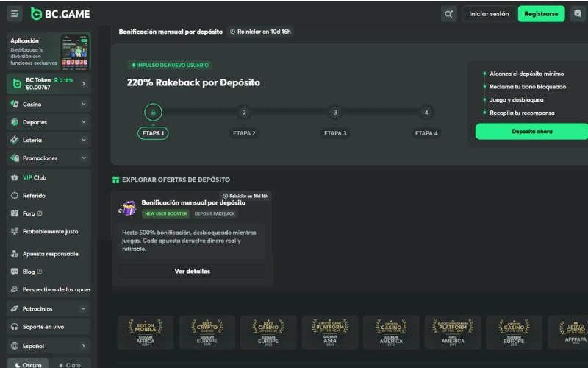Click the treasure chest bonus icon

(127, 208)
